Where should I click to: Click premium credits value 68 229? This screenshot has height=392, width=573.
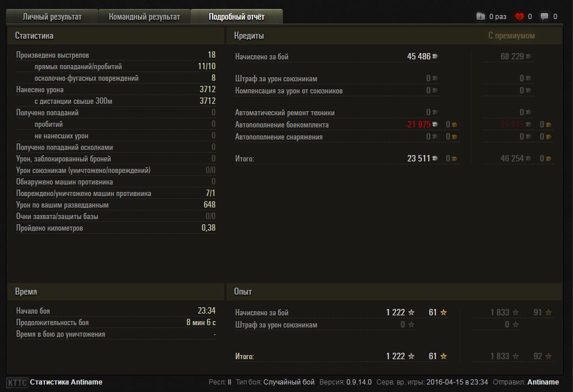(x=512, y=56)
